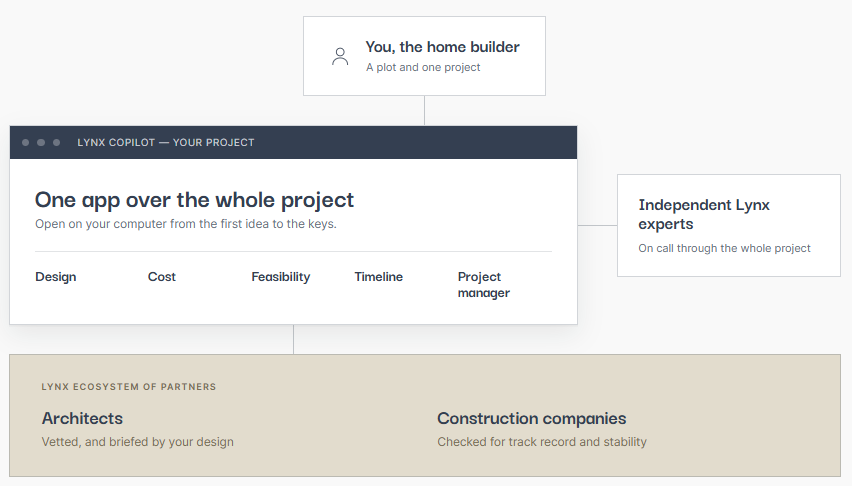The image size is (852, 486).
Task: Click 'A plot and one project' subtitle
Action: (423, 67)
